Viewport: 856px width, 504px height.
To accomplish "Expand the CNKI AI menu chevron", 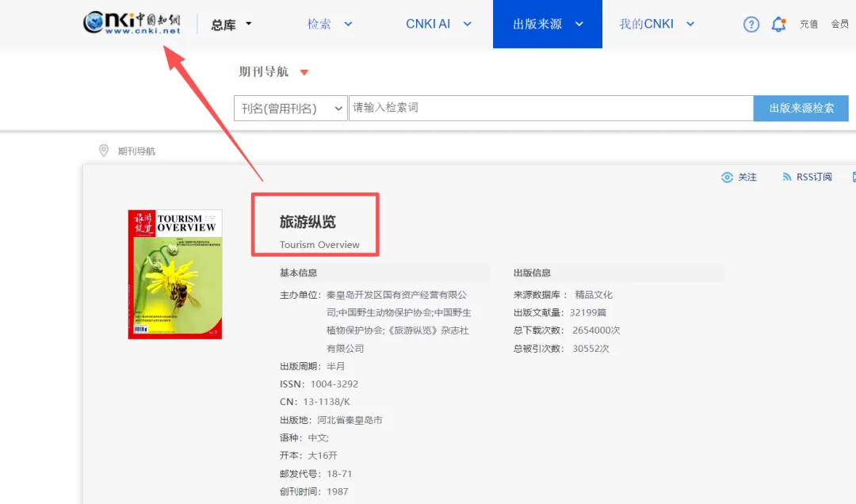I will click(468, 24).
